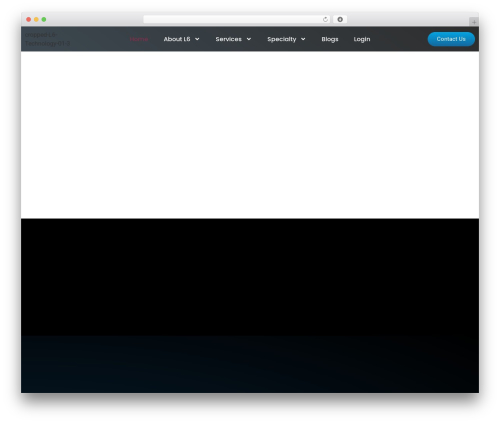The height and width of the screenshot is (423, 500).
Task: Click the Contact Us button
Action: click(451, 39)
